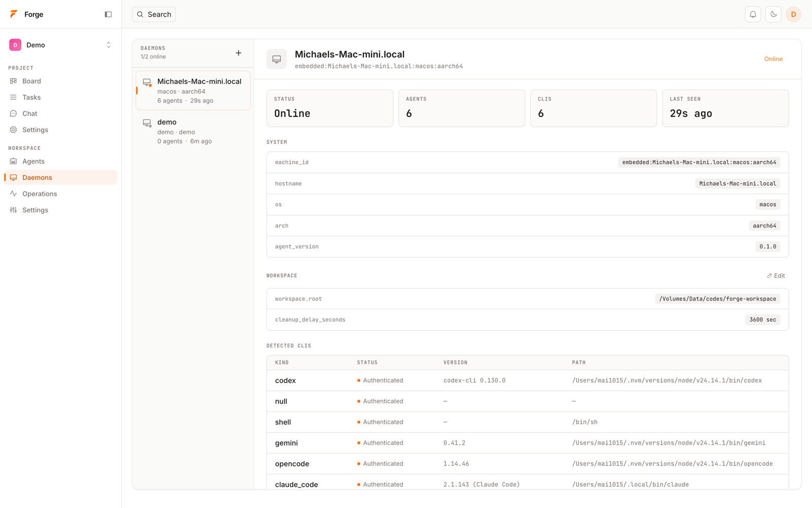Click the Project Settings gear icon

pyautogui.click(x=13, y=130)
